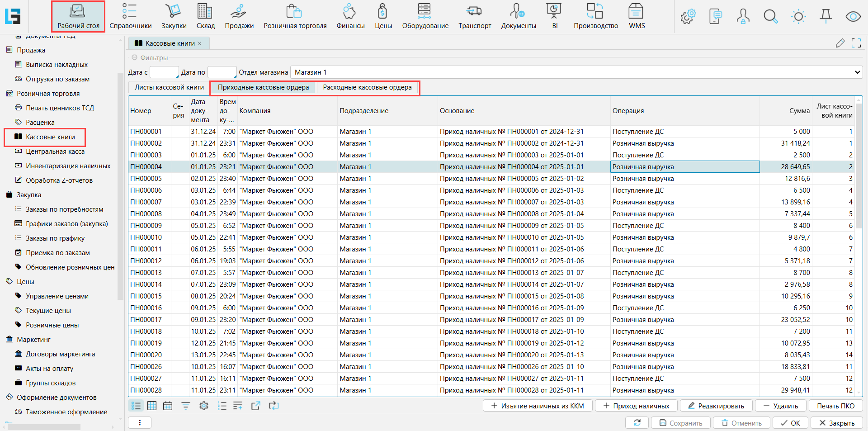The height and width of the screenshot is (431, 868).
Task: Open the double-gear settings icon
Action: (688, 17)
